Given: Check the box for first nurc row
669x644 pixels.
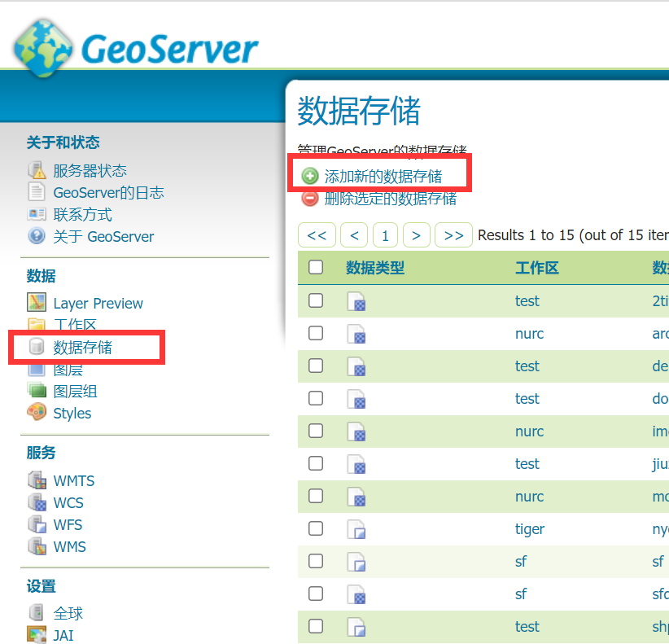Looking at the screenshot, I should [316, 333].
